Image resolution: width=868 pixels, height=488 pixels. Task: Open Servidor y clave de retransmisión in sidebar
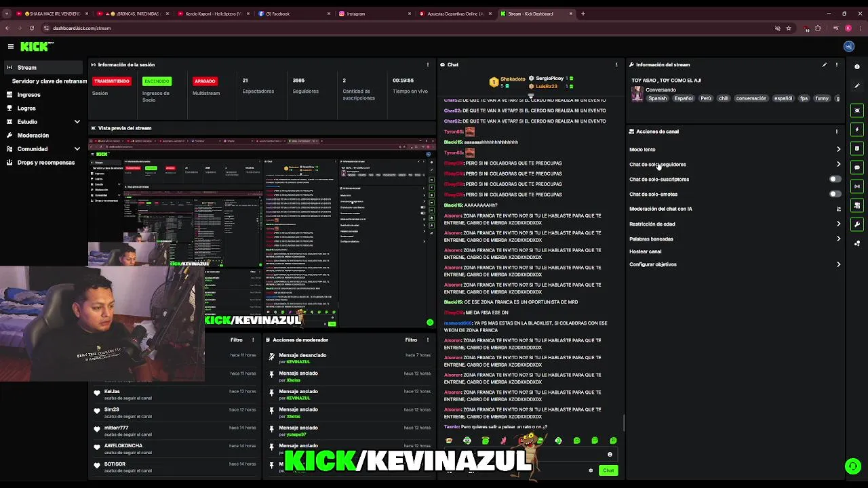click(x=49, y=81)
